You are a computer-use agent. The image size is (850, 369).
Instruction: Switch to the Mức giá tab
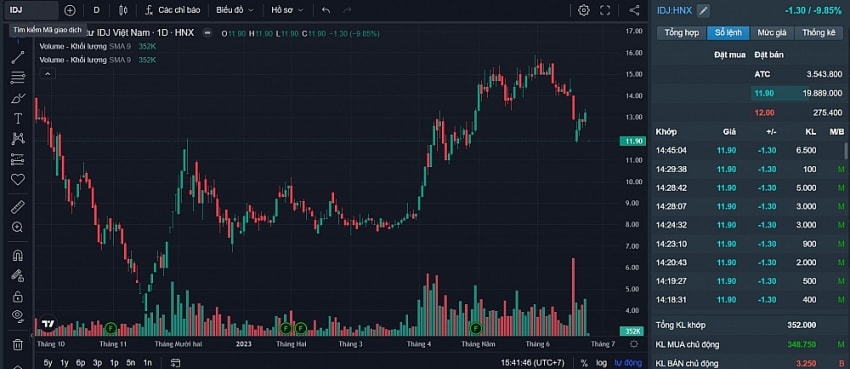pyautogui.click(x=772, y=33)
